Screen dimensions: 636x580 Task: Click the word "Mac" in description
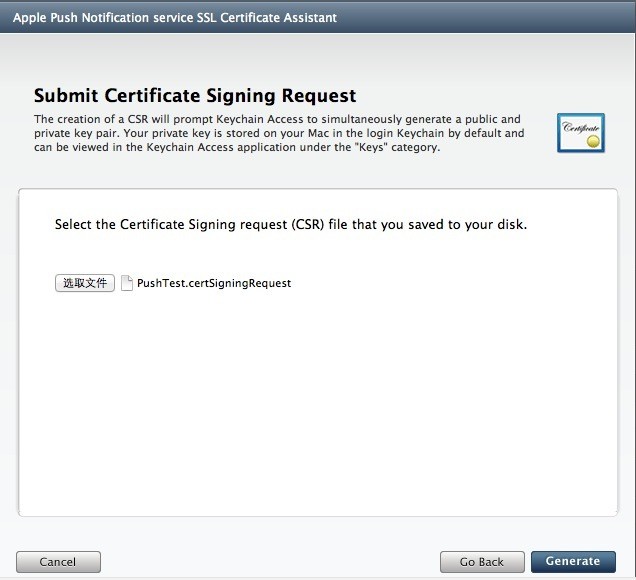pos(318,133)
